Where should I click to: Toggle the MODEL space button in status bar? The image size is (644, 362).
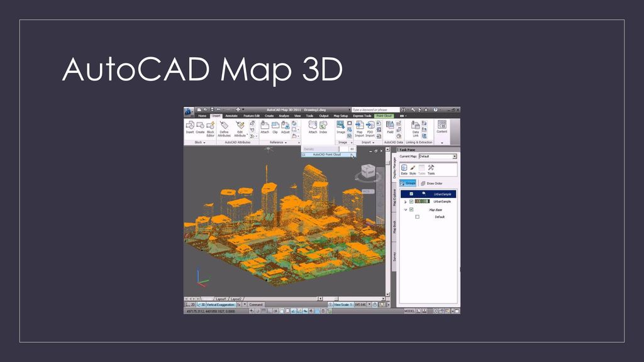tap(409, 311)
